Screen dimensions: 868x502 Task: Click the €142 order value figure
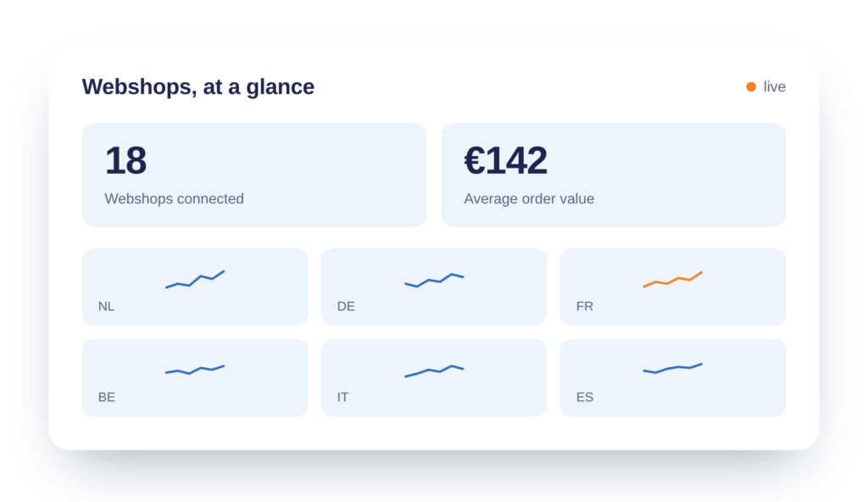click(505, 160)
